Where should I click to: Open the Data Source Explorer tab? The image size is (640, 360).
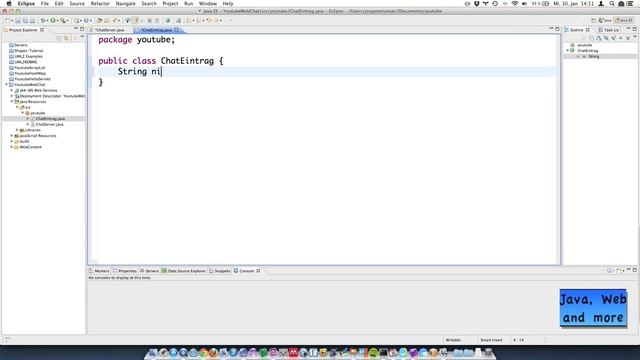coord(184,271)
